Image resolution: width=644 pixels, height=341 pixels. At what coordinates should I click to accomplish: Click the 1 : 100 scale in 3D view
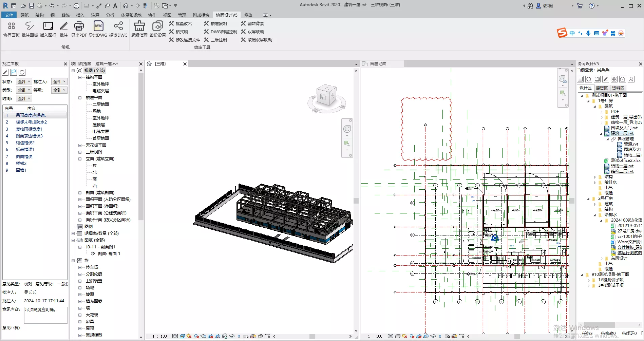[x=160, y=336]
